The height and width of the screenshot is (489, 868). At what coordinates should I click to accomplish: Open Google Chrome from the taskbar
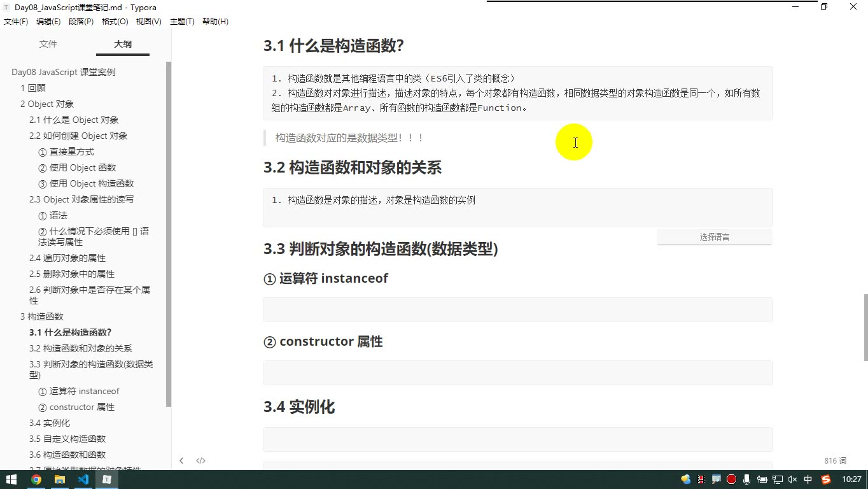tap(36, 479)
